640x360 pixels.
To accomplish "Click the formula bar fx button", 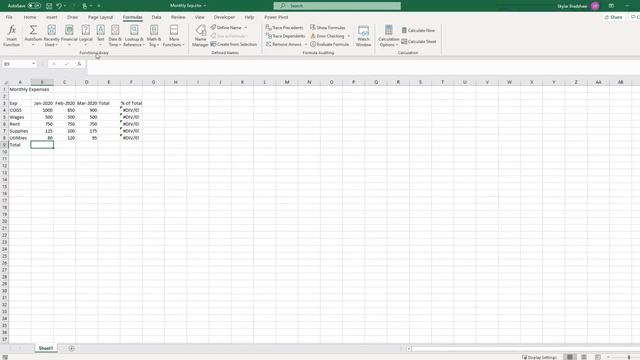I will click(x=79, y=64).
